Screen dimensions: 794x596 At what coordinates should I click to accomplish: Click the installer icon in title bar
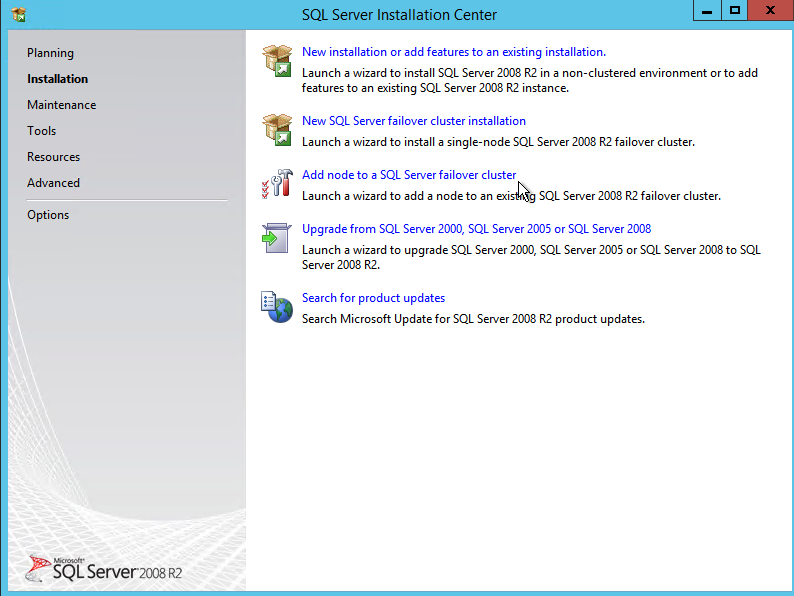[18, 14]
